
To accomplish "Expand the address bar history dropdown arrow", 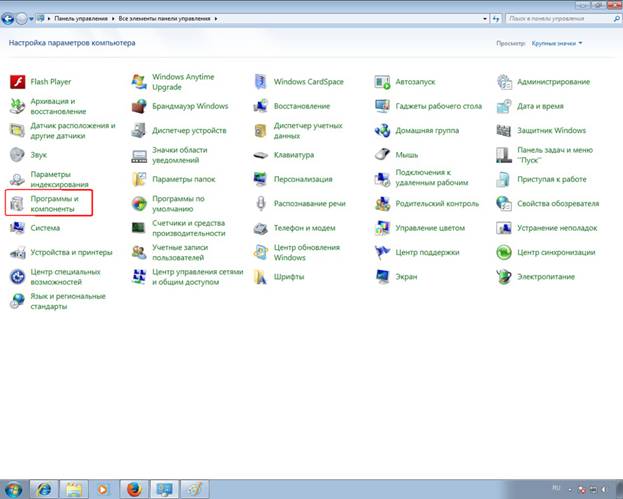I will 485,19.
